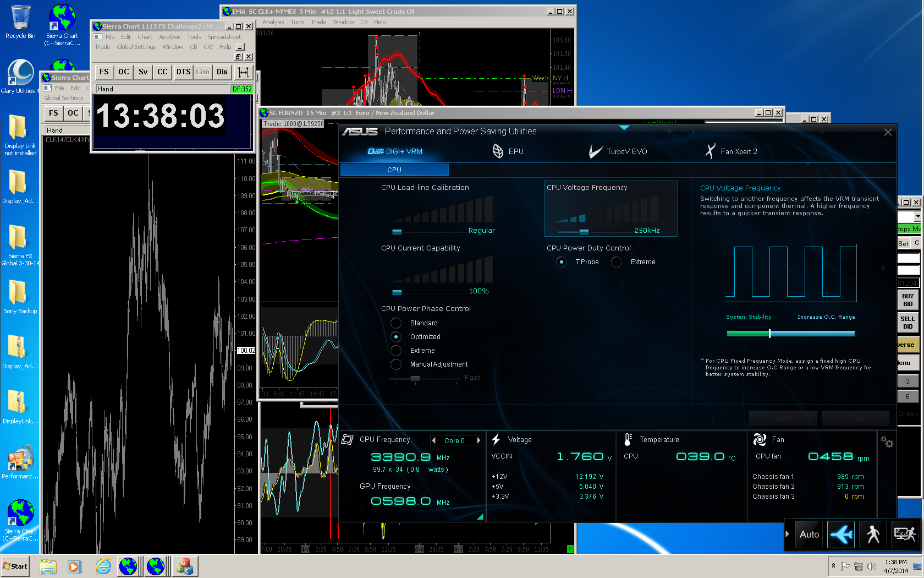This screenshot has width=924, height=578.
Task: Go to previous core with the left arrow
Action: 434,440
